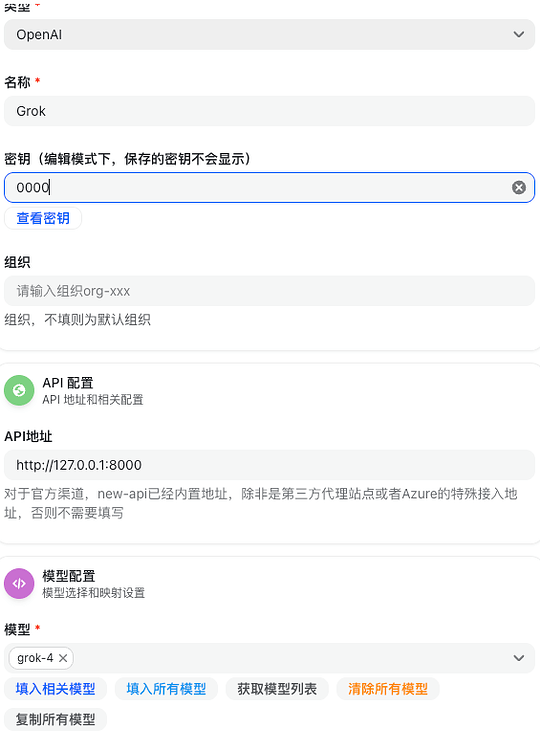Remove the grok-4 model tag
Viewport: 540px width, 750px height.
63,658
